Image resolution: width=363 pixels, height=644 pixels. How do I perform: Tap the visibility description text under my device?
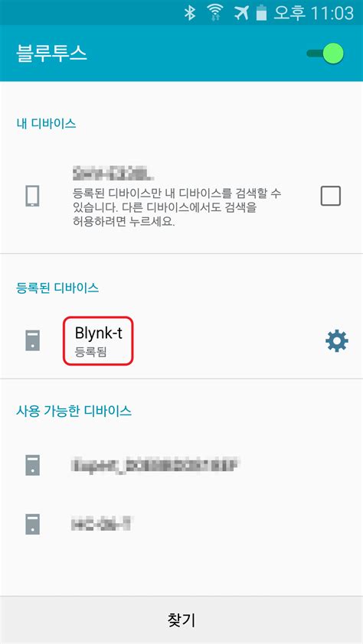tap(177, 207)
